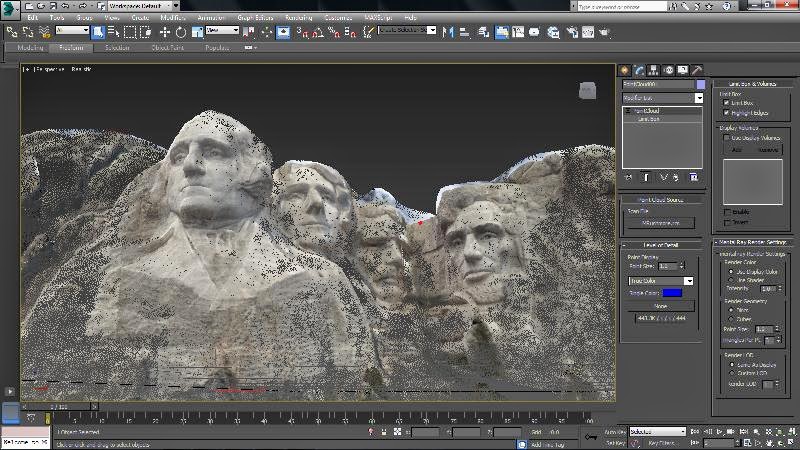
Task: Click Remove display volume button
Action: 768,149
